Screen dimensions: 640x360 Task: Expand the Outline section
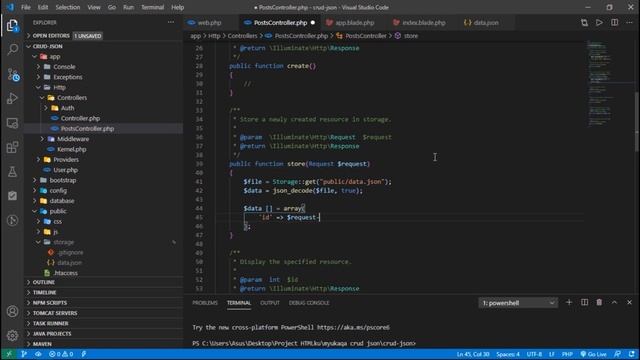point(43,282)
